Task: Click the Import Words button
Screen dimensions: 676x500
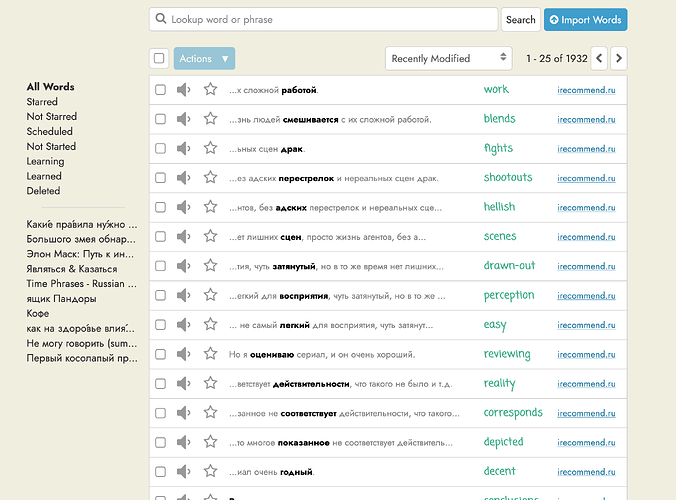Action: click(585, 19)
